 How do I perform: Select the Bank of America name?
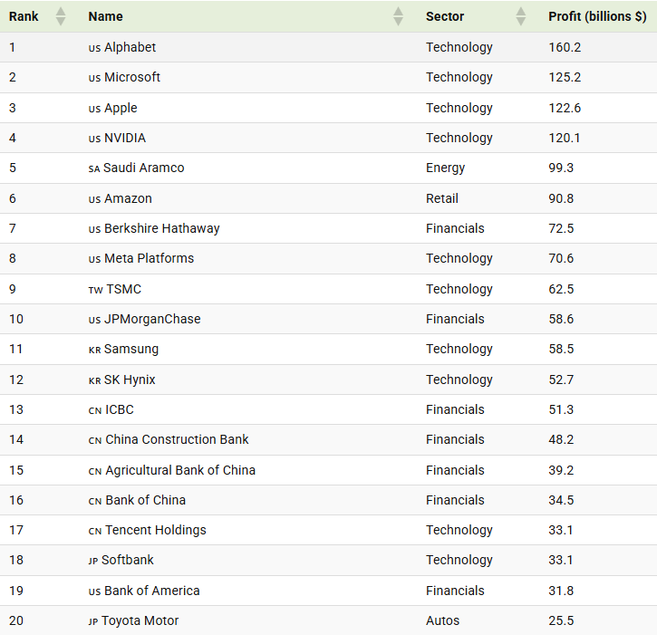[151, 591]
